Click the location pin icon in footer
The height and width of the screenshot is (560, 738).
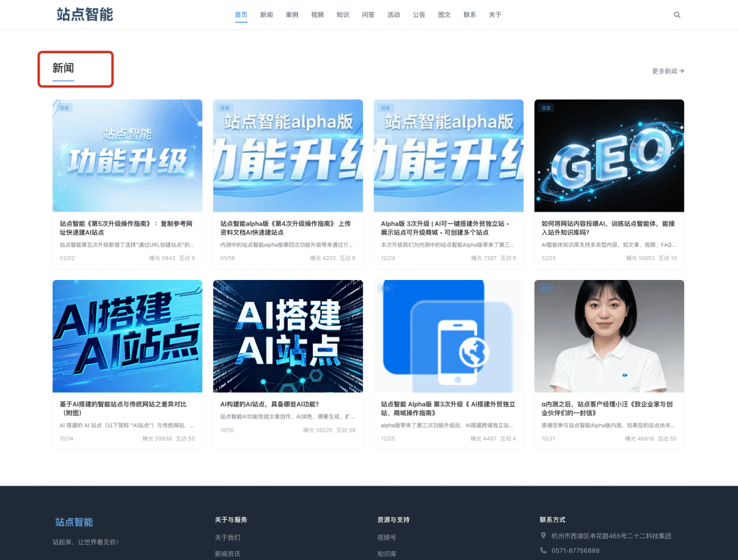click(543, 536)
